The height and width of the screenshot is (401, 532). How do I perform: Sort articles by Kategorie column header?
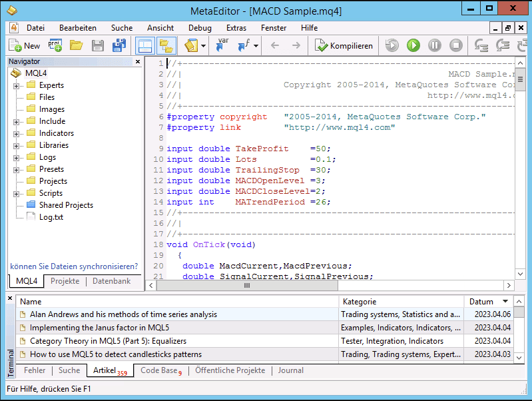point(401,302)
